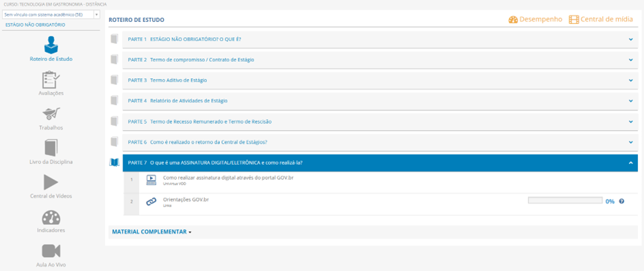Click the open book icon beside PARTE 7

[x=114, y=163]
